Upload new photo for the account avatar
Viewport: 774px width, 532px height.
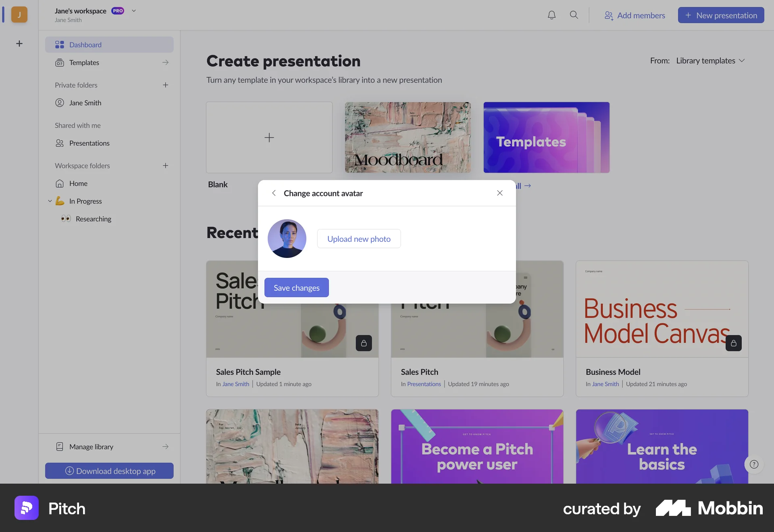358,239
